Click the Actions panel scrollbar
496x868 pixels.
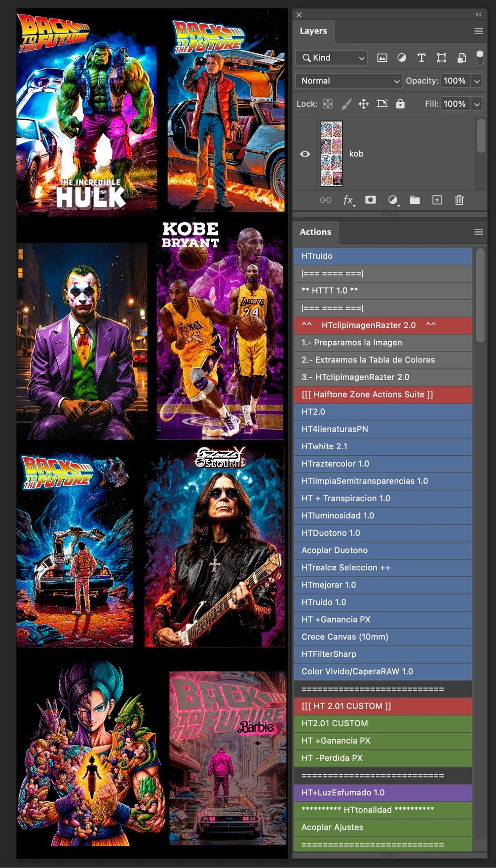click(x=480, y=295)
